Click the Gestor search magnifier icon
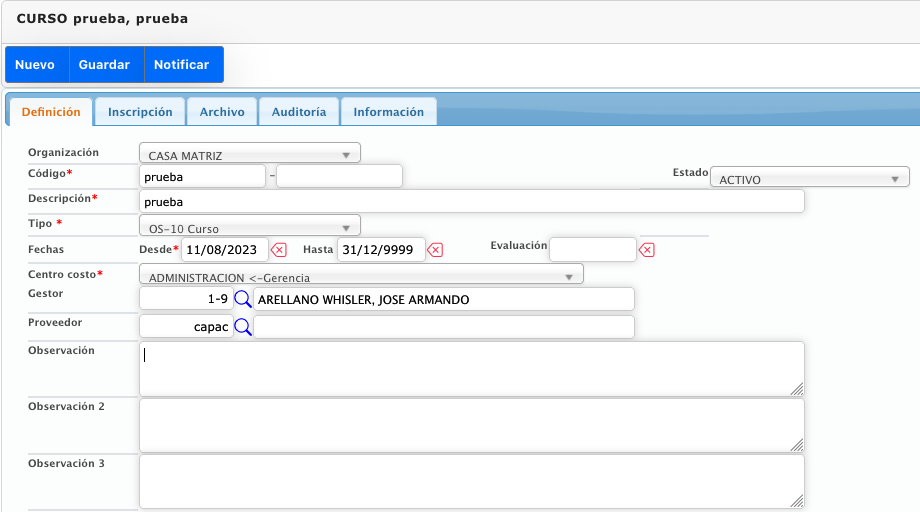This screenshot has width=920, height=512. click(x=243, y=299)
